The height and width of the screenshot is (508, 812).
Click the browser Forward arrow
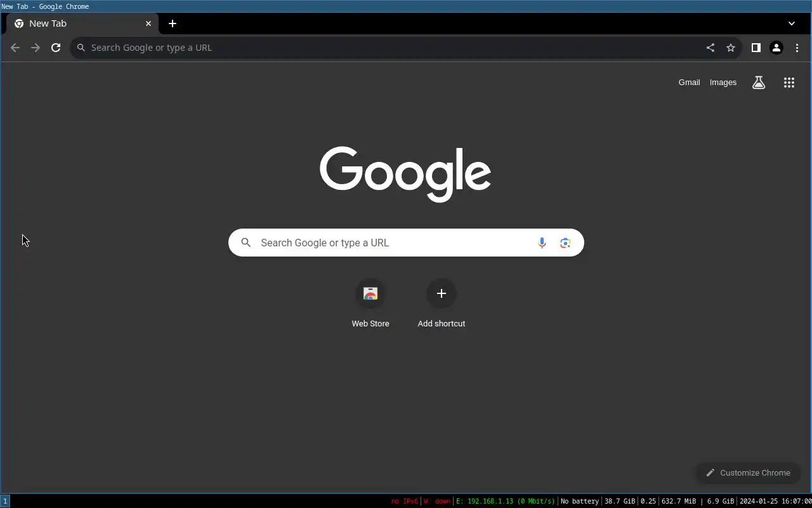click(x=36, y=48)
